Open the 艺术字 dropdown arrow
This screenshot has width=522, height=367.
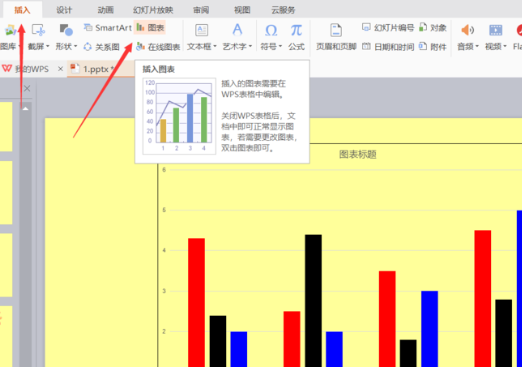(x=250, y=46)
